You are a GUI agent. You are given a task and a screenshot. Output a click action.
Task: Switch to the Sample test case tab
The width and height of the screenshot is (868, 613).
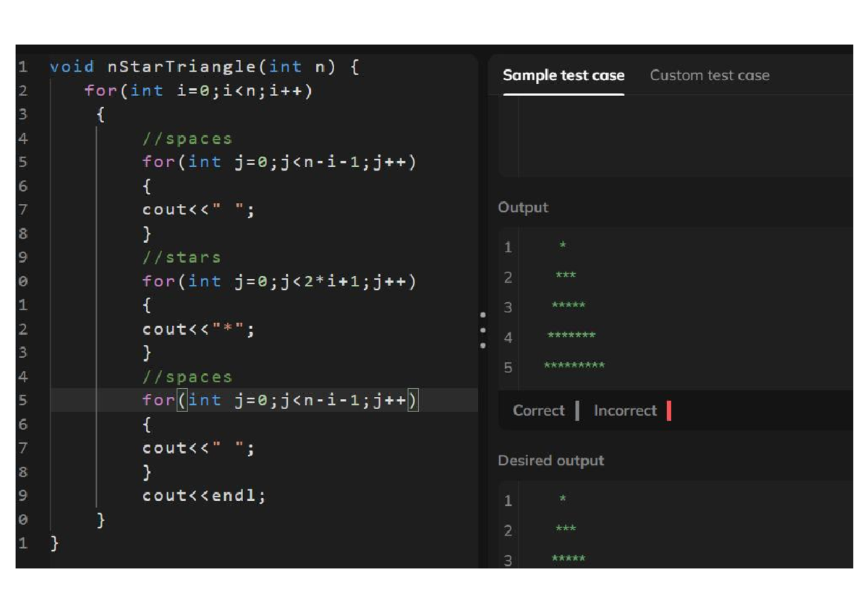pos(563,76)
